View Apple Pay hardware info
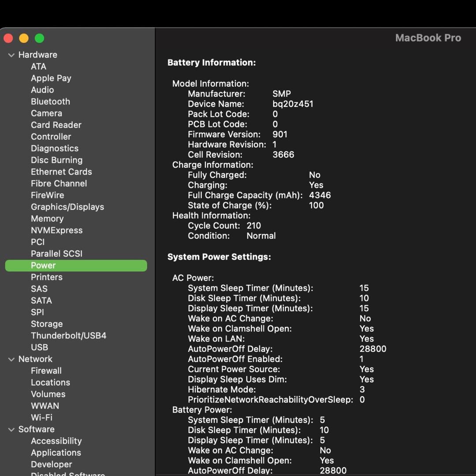This screenshot has height=476, width=476. [51, 78]
